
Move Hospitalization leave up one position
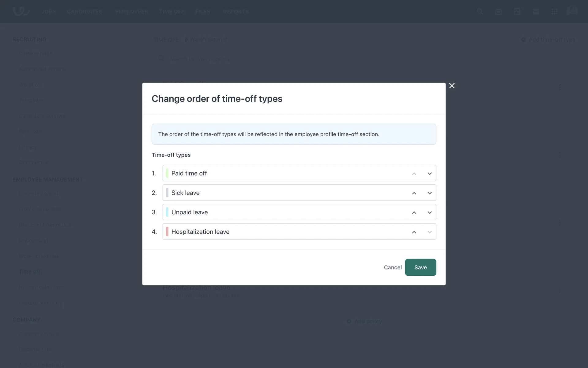coord(414,232)
